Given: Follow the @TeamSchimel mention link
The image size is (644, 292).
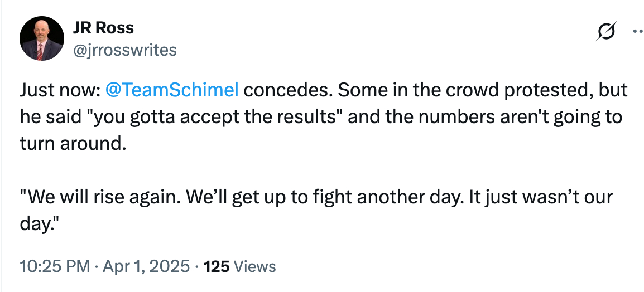Looking at the screenshot, I should pyautogui.click(x=172, y=90).
